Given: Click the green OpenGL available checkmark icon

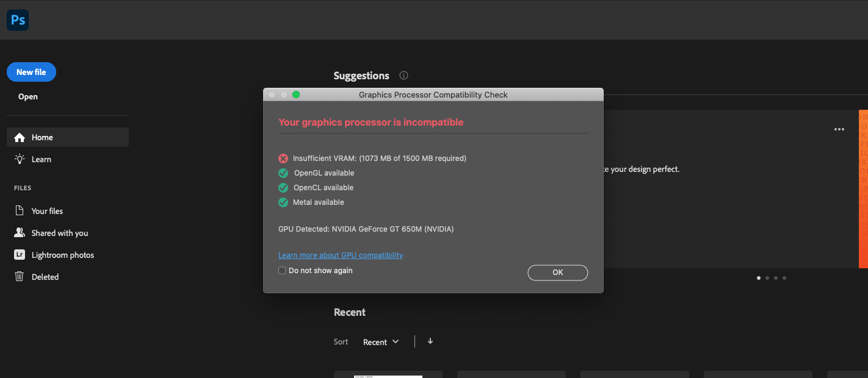Looking at the screenshot, I should (x=283, y=173).
